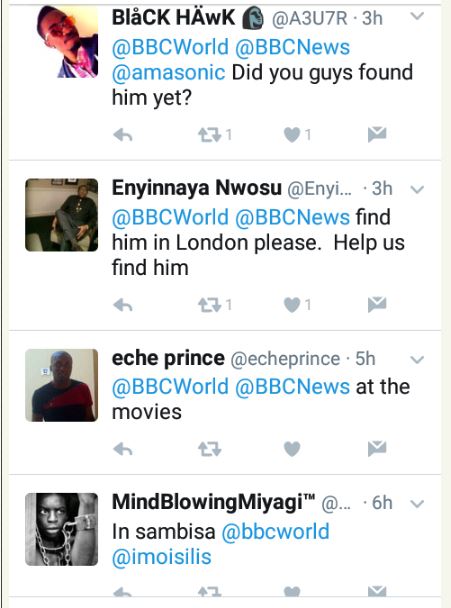This screenshot has width=451, height=608.
Task: Open the @bbcworld mention in MindBlowingMiyagi's tweet
Action: pyautogui.click(x=275, y=532)
